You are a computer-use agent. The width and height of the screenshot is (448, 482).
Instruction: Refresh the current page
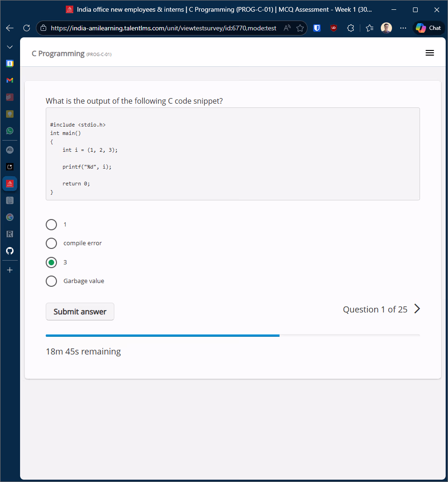(27, 28)
